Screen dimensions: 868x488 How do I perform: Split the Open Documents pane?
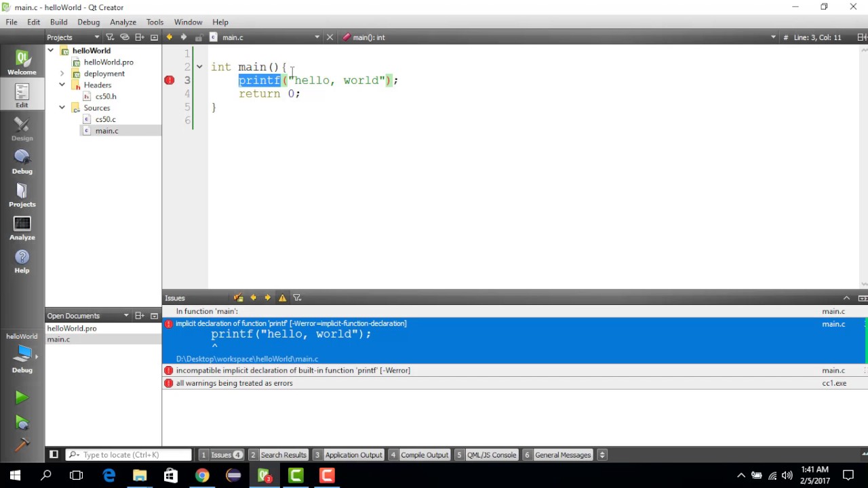coord(140,316)
